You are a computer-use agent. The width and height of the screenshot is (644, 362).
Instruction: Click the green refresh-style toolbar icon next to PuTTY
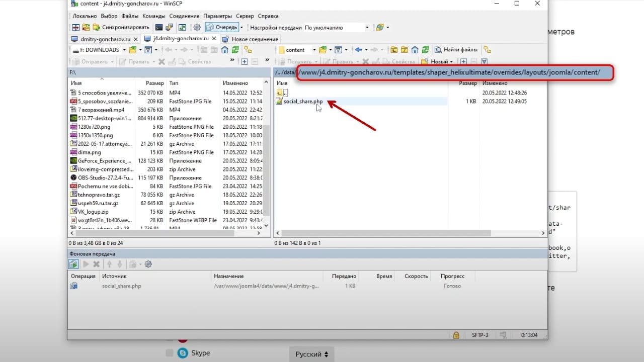(x=183, y=28)
